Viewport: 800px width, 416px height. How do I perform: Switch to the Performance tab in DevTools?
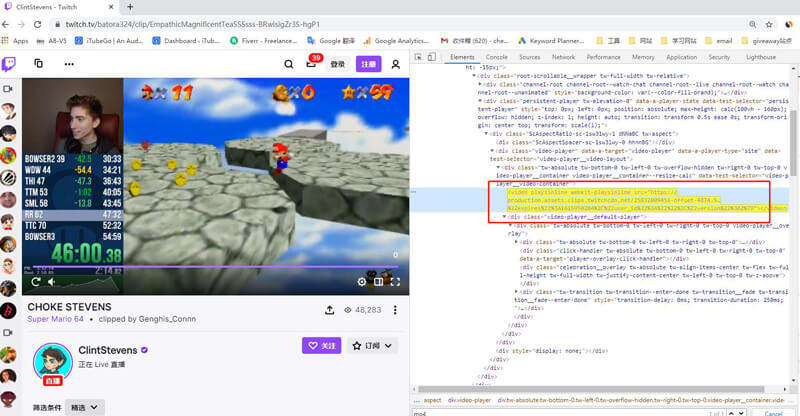pyautogui.click(x=604, y=57)
